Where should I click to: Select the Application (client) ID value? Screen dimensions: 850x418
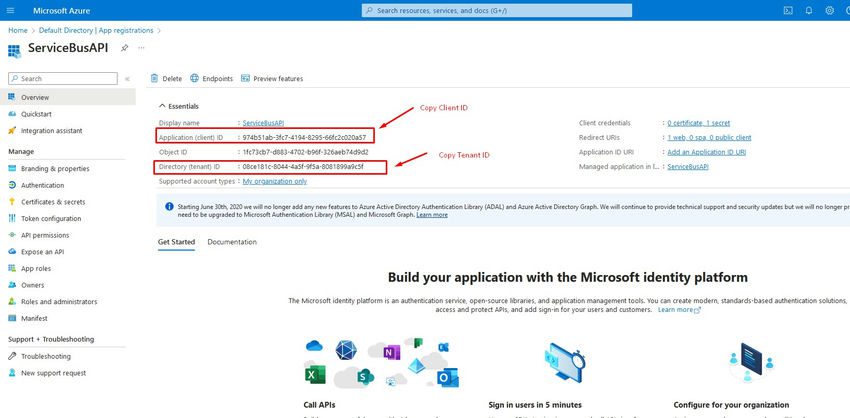pos(305,138)
